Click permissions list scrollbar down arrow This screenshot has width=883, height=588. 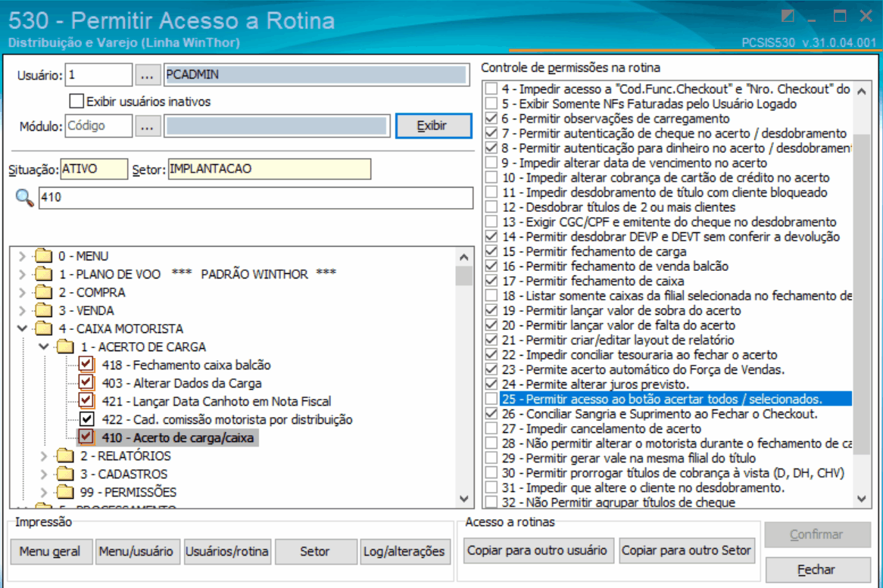(862, 499)
